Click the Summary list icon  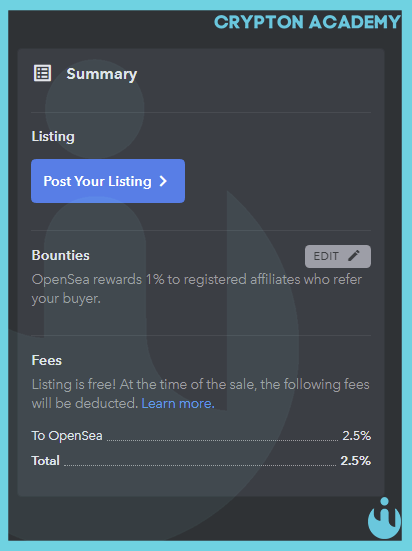point(42,73)
